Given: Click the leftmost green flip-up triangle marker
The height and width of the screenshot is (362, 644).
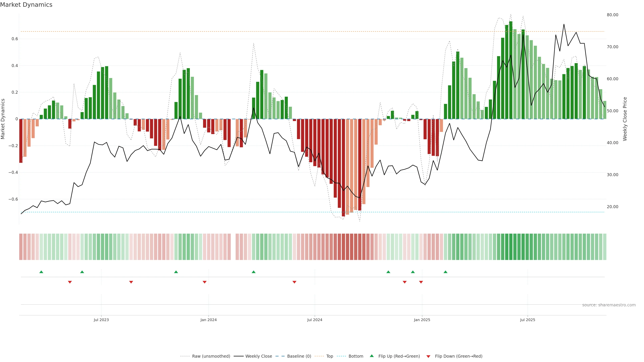Looking at the screenshot, I should coord(41,272).
